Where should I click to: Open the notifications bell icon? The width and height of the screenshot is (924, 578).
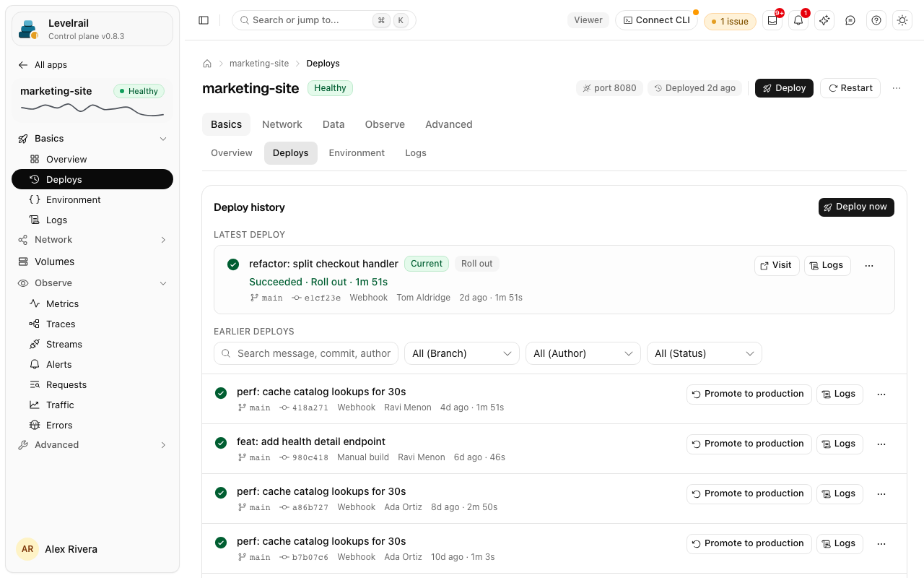(x=798, y=20)
